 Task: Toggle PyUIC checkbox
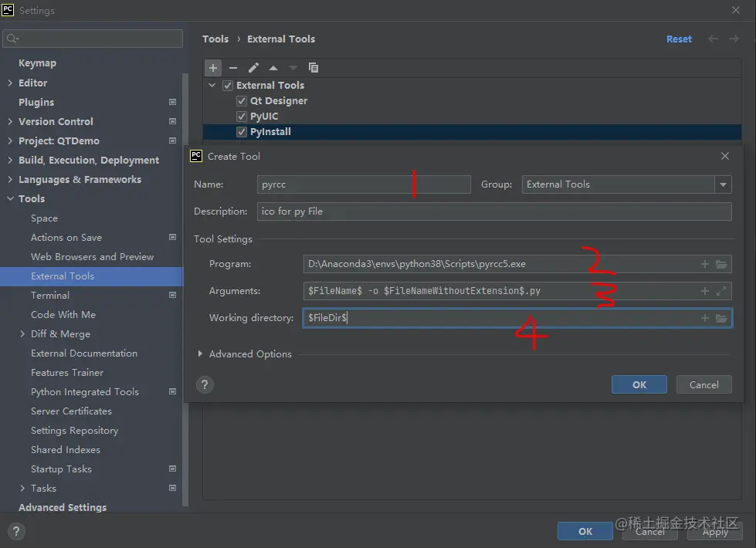point(242,117)
